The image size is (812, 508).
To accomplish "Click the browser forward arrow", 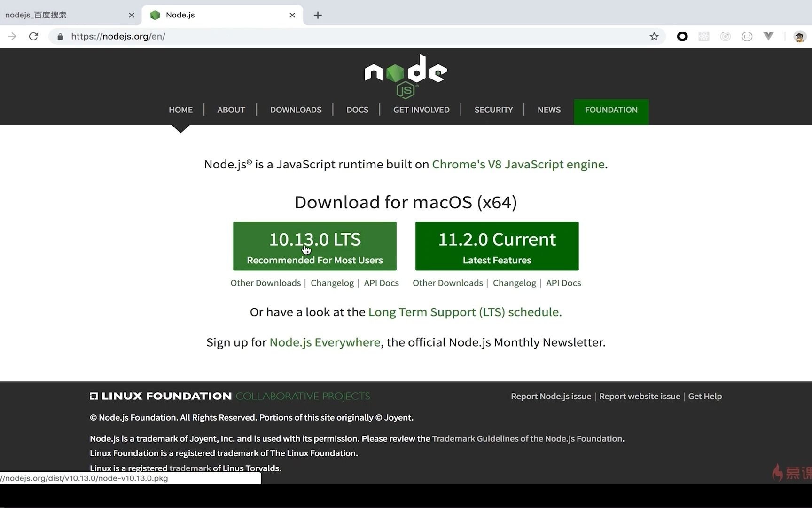I will click(x=12, y=36).
